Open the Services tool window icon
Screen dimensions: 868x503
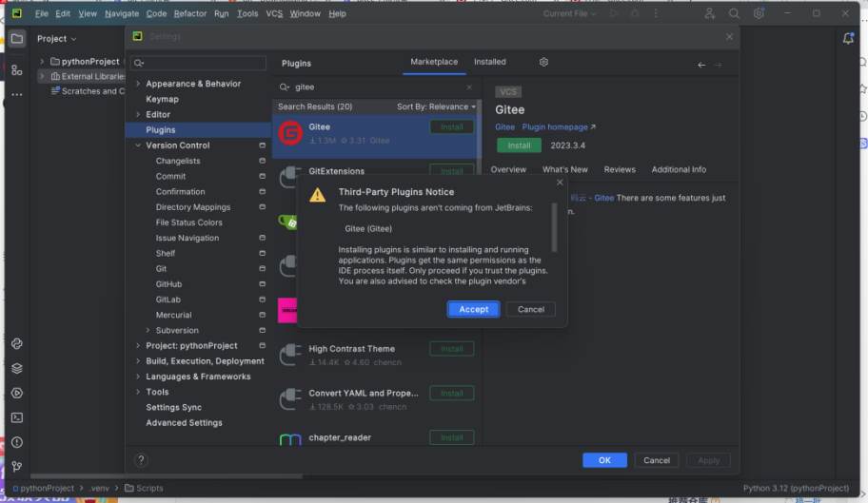pos(17,393)
